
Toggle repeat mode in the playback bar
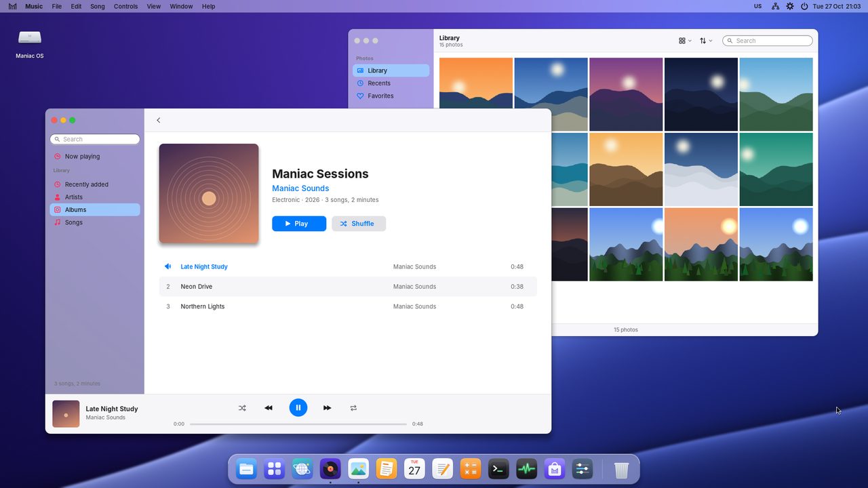[353, 408]
